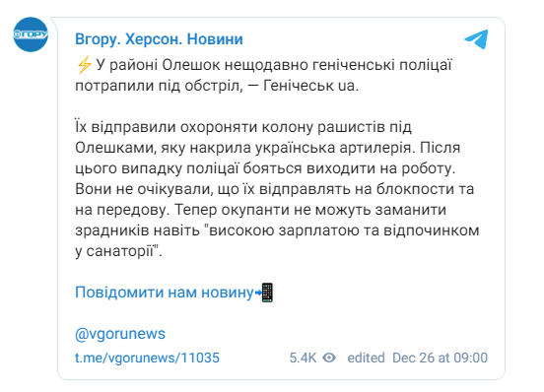Open the t.me/vgorunews/11035 post link
544x392 pixels.
[x=147, y=358]
